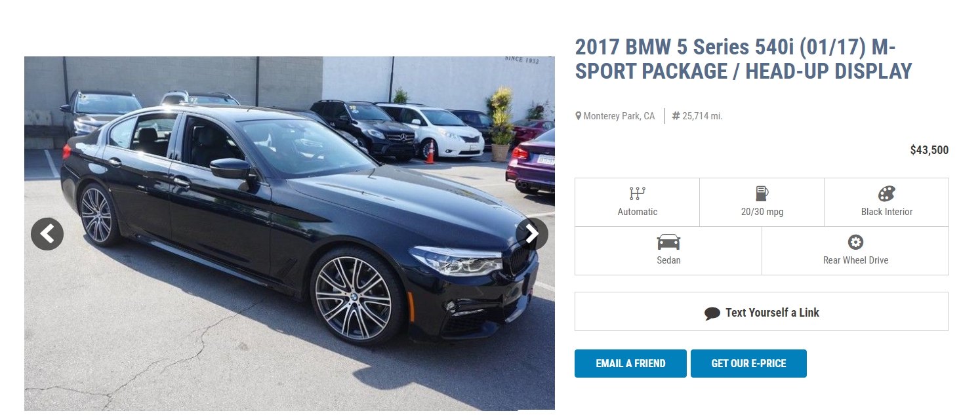
Task: Advance to the next car photo
Action: pos(532,234)
